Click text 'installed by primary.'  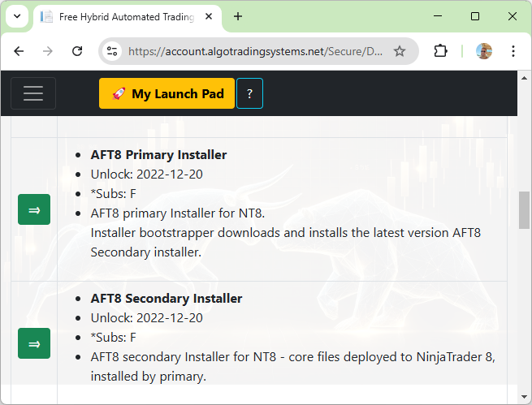(x=149, y=377)
